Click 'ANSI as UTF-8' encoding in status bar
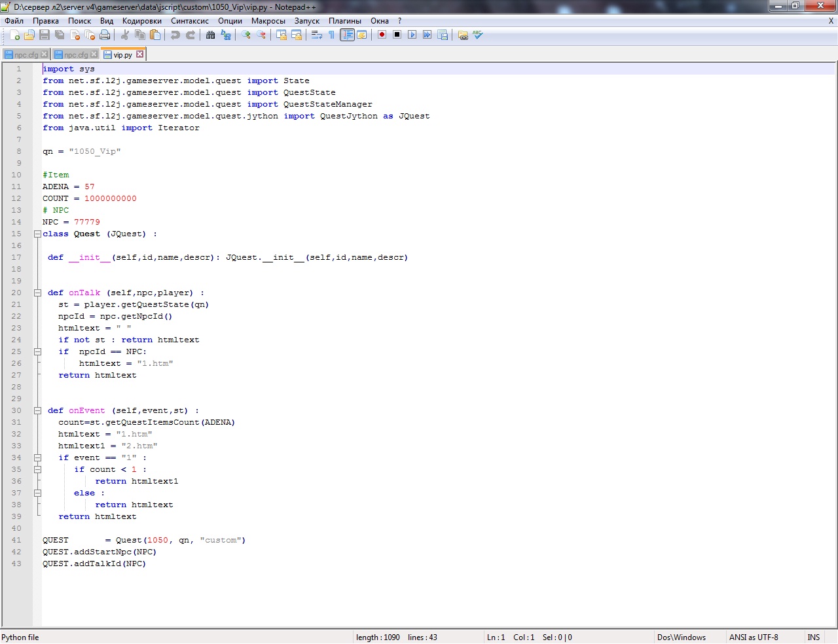The height and width of the screenshot is (644, 838). pos(754,637)
